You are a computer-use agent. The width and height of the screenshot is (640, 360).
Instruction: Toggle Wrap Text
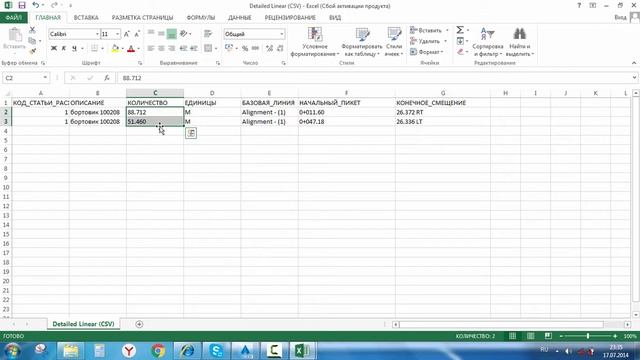click(x=208, y=33)
